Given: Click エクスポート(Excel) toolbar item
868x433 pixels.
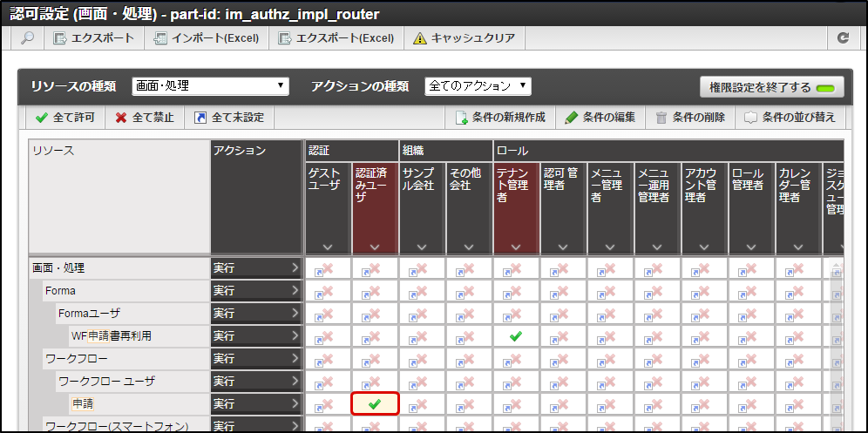Looking at the screenshot, I should (x=336, y=38).
